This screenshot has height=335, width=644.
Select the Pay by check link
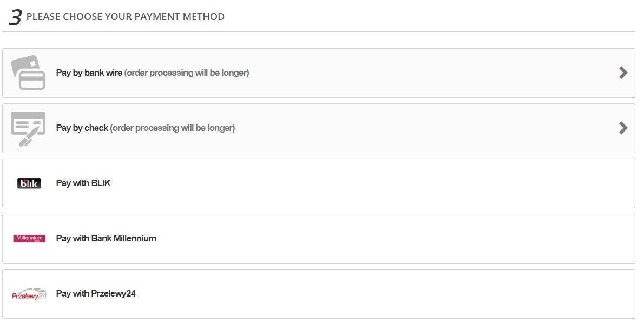(81, 128)
